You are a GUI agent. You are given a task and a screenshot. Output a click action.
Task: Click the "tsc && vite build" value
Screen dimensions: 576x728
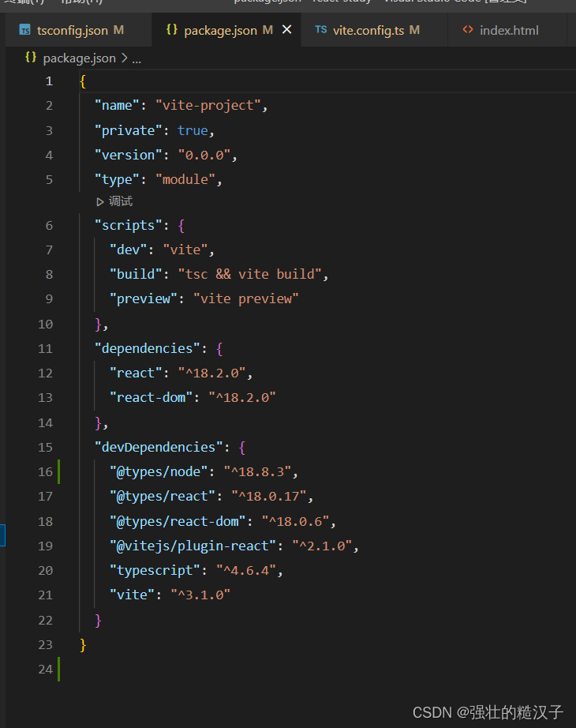tap(250, 275)
